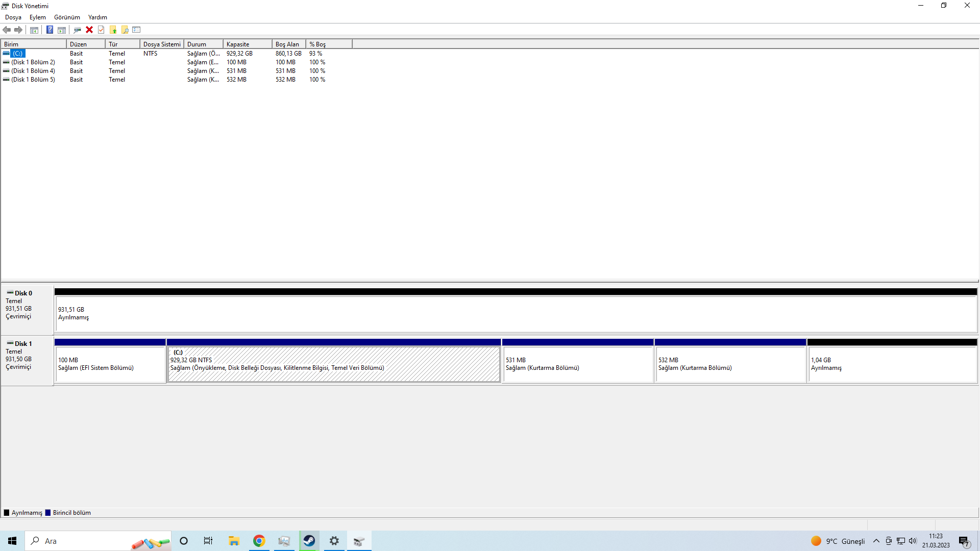This screenshot has width=980, height=551.
Task: Select Disk 1 Bölüm 4 list row
Action: (x=33, y=71)
